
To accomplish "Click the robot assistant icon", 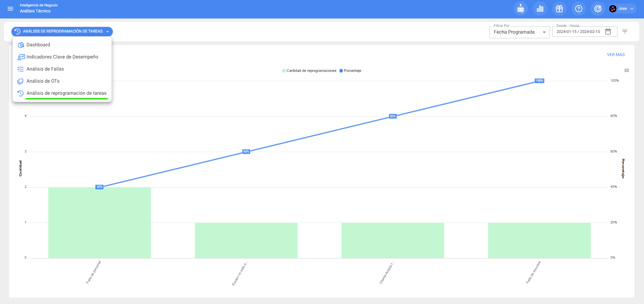I will [520, 9].
